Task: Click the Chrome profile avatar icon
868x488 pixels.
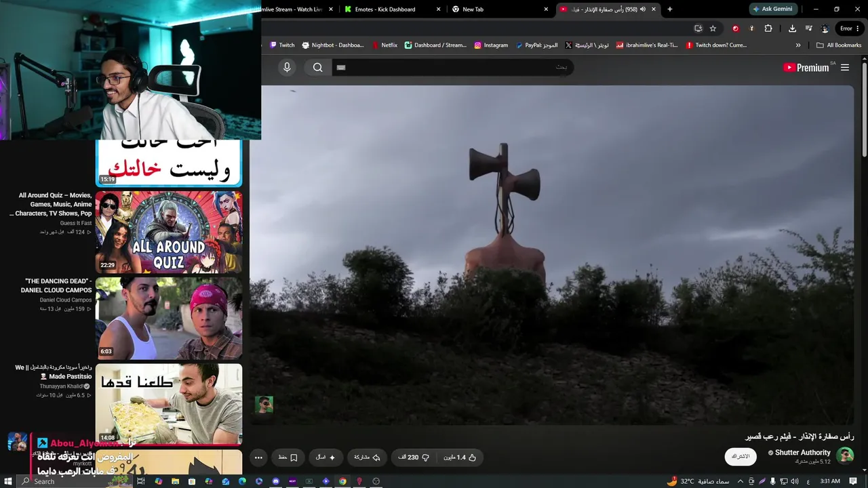Action: tap(825, 28)
